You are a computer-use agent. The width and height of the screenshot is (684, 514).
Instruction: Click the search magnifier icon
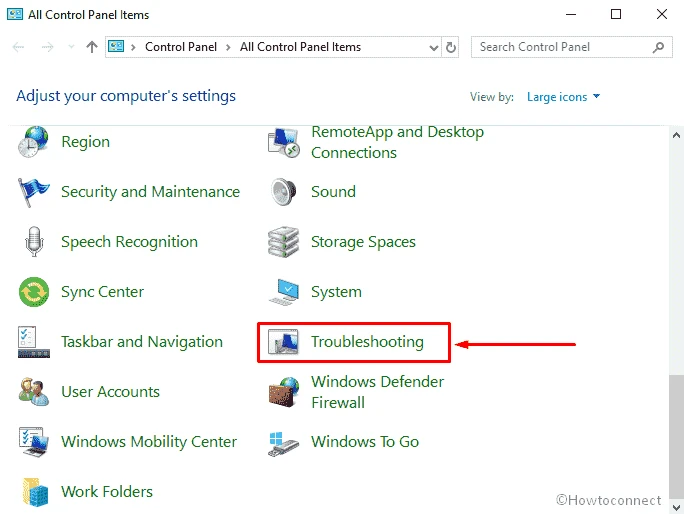tap(658, 47)
